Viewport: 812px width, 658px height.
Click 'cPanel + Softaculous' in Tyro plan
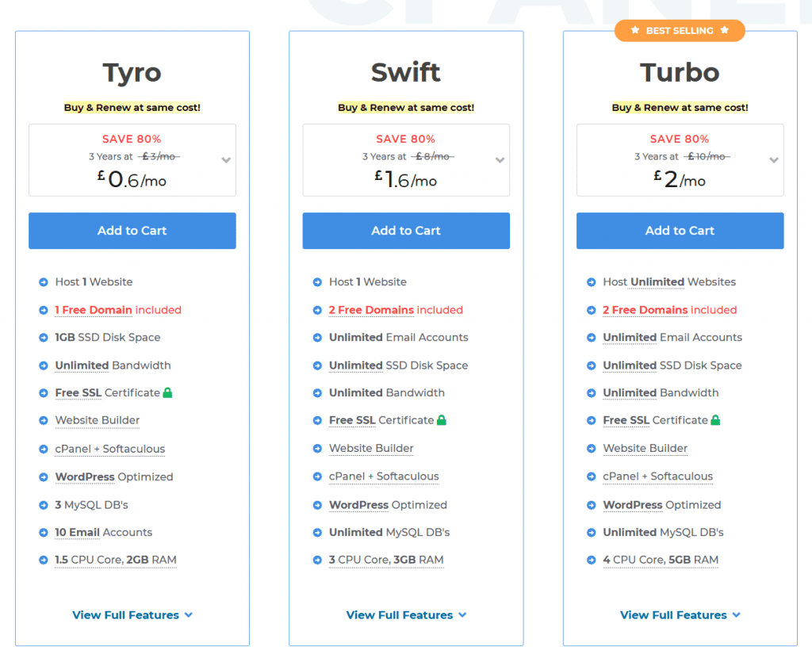(109, 449)
